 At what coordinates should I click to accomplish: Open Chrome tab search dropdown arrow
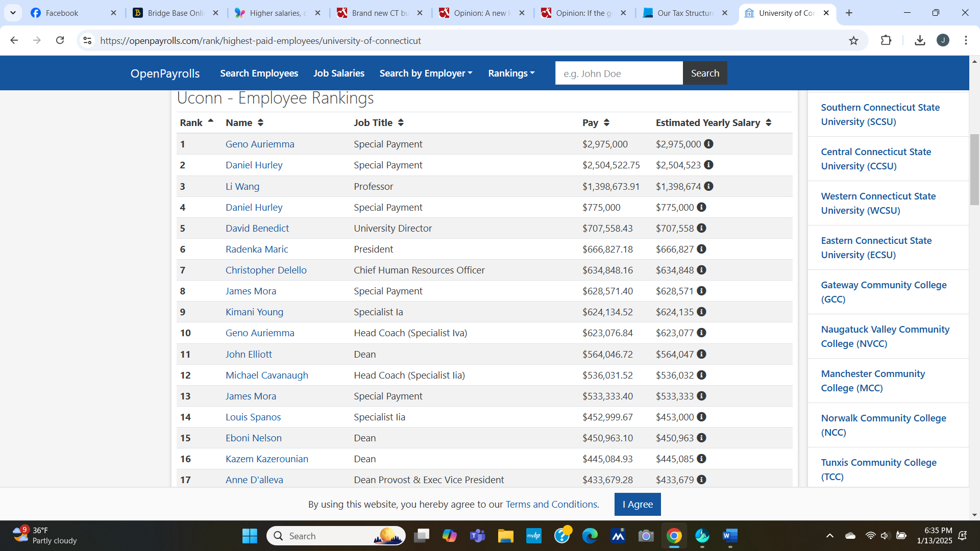pos(13,13)
